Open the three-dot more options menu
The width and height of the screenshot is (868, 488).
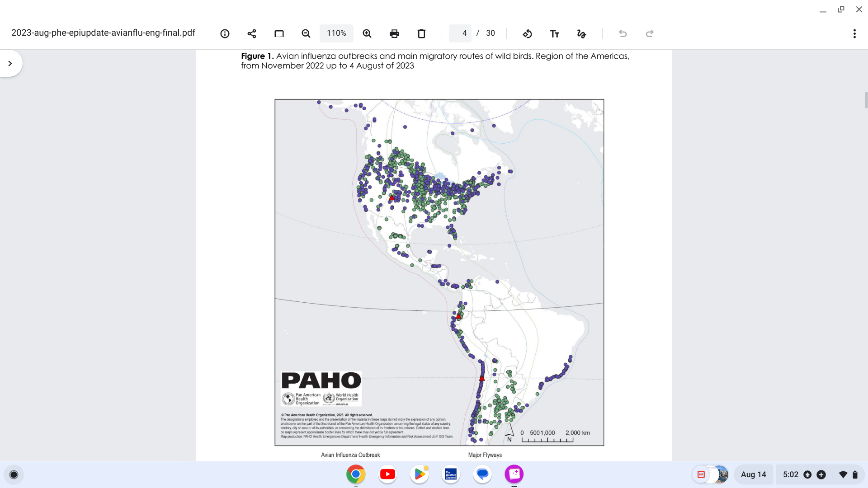854,33
